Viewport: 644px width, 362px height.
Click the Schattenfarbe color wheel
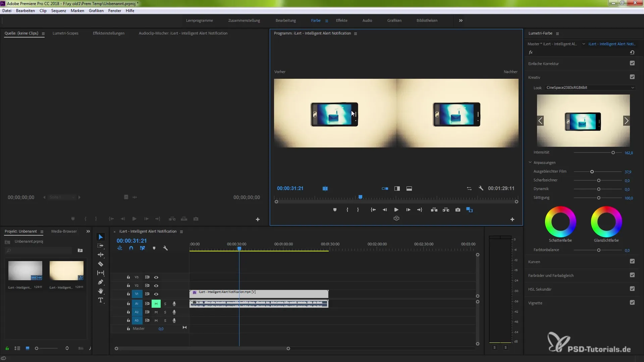pos(560,222)
